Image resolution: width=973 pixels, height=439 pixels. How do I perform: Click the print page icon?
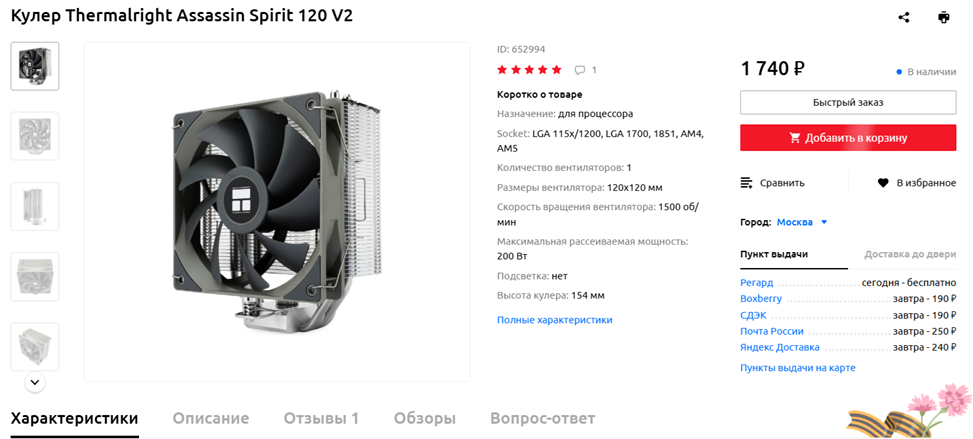(x=943, y=17)
